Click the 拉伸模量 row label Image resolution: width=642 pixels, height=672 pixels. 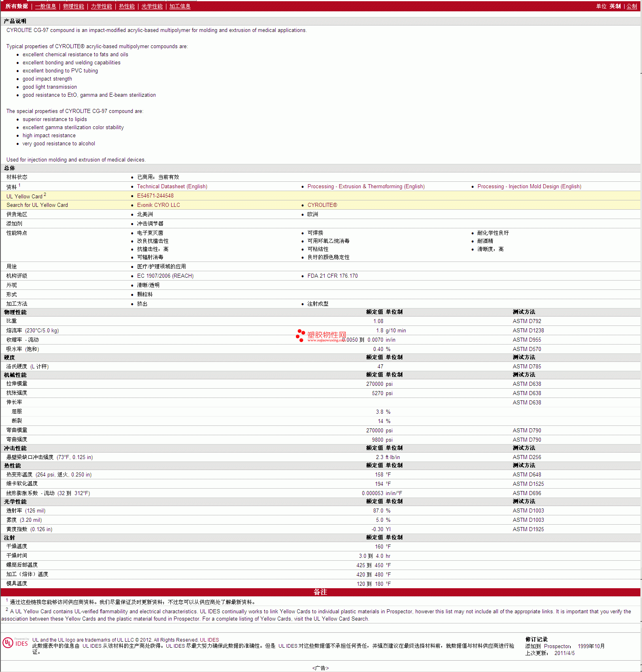point(17,384)
